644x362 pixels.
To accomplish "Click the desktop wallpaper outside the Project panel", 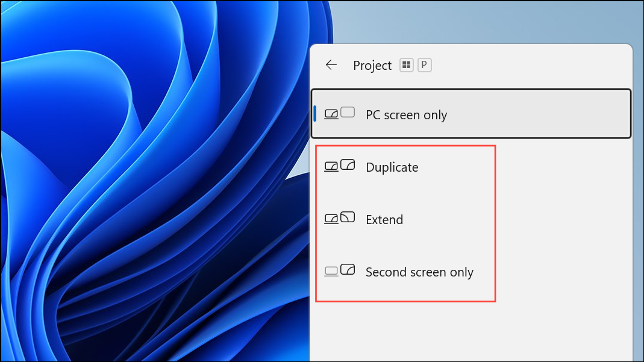I will [151, 181].
